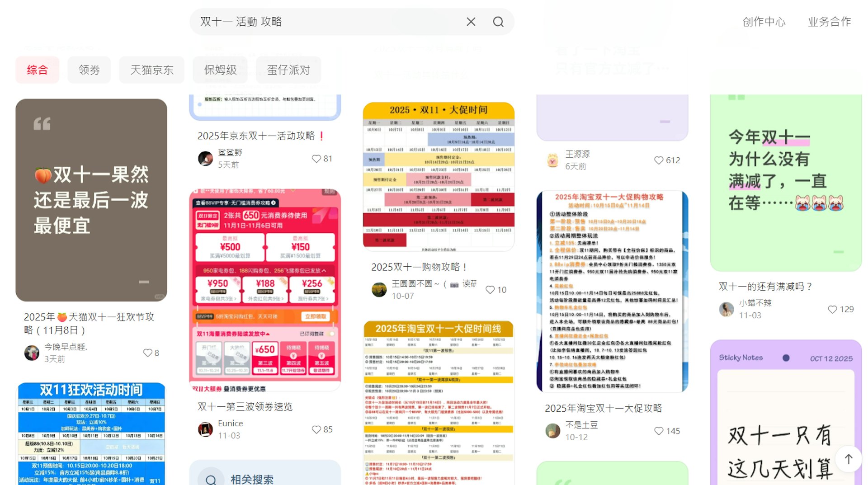Open 业务合作 link in the header
Image resolution: width=868 pixels, height=485 pixels.
click(829, 22)
